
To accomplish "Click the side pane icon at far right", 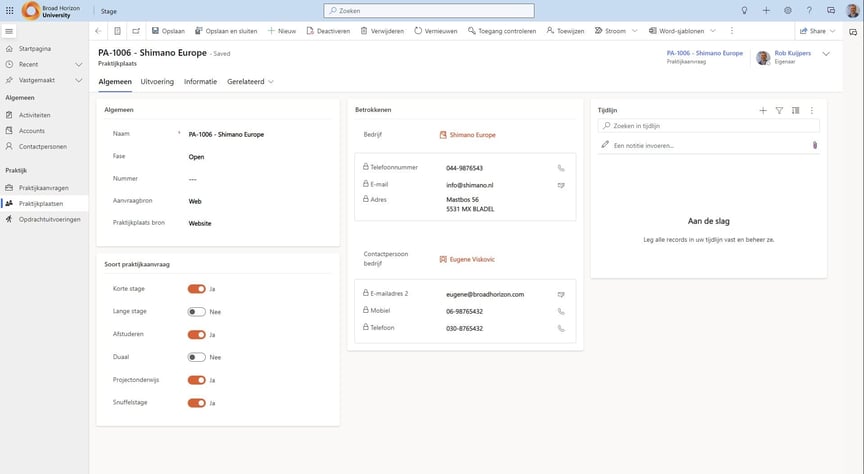I will (853, 32).
